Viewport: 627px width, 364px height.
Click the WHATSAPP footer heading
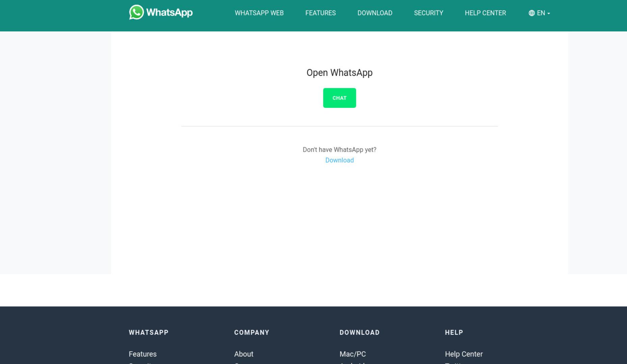[x=148, y=332]
